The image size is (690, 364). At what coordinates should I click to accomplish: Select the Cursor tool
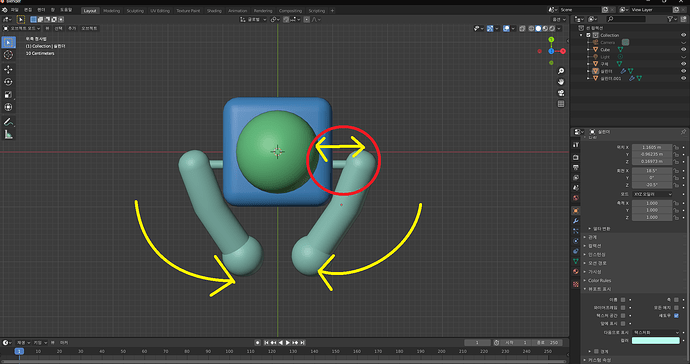click(8, 55)
